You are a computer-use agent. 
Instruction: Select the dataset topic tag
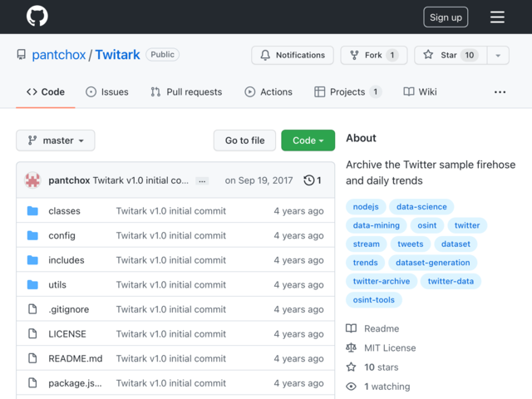pyautogui.click(x=456, y=244)
